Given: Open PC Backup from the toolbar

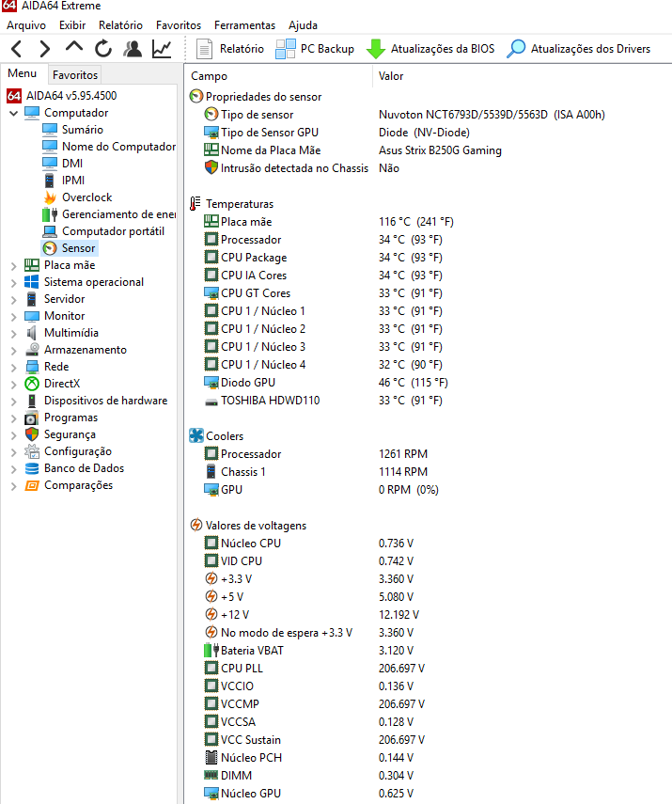Looking at the screenshot, I should (x=315, y=49).
